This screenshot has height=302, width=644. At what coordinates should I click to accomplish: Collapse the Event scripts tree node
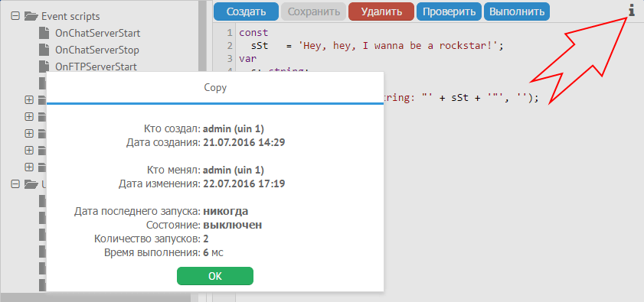15,16
